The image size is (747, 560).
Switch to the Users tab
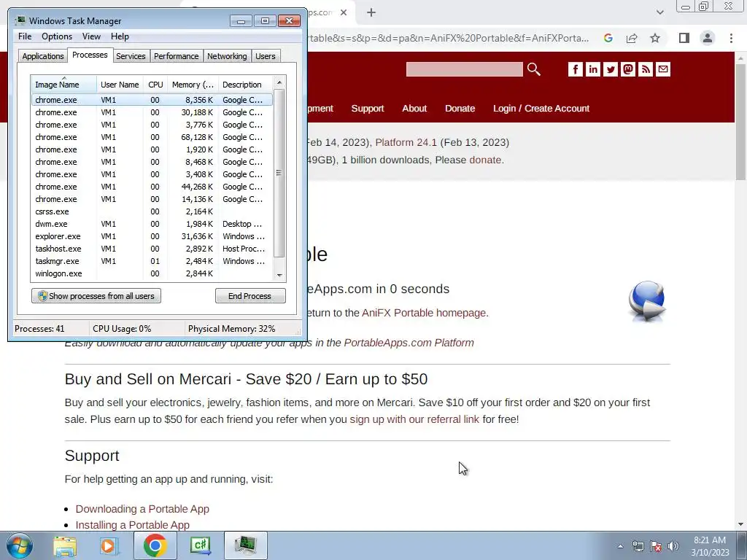pos(265,56)
